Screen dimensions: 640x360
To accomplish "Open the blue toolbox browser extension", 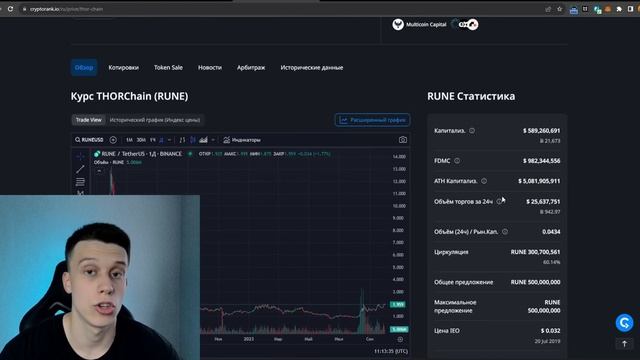I will 573,10.
